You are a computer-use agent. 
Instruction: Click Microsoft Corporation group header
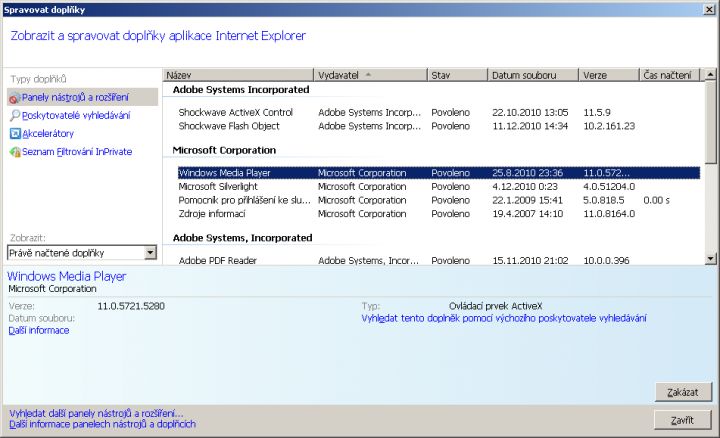224,151
